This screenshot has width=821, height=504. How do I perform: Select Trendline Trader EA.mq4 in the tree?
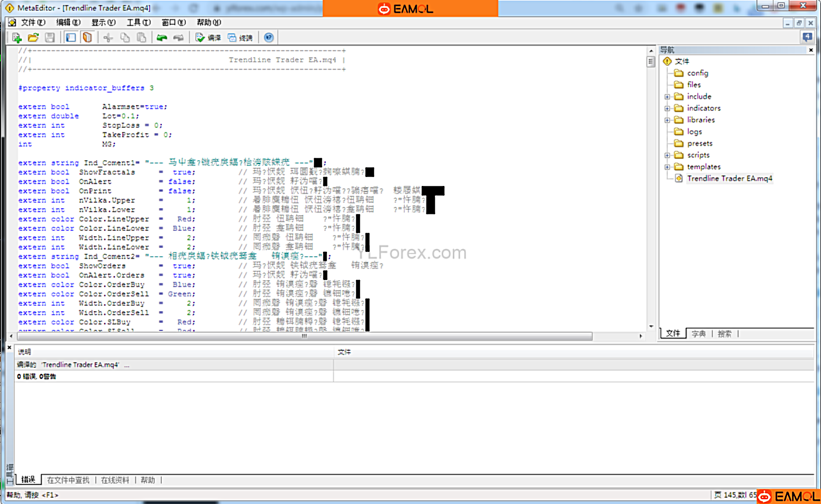tap(729, 179)
